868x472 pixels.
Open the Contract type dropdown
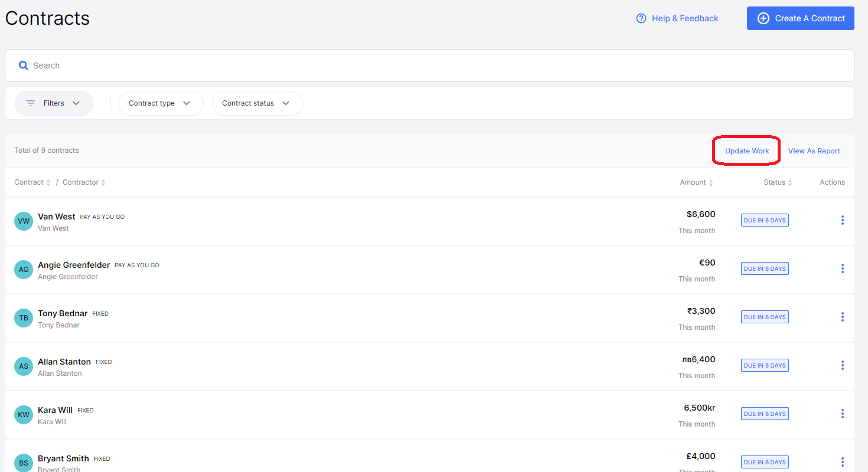coord(161,103)
